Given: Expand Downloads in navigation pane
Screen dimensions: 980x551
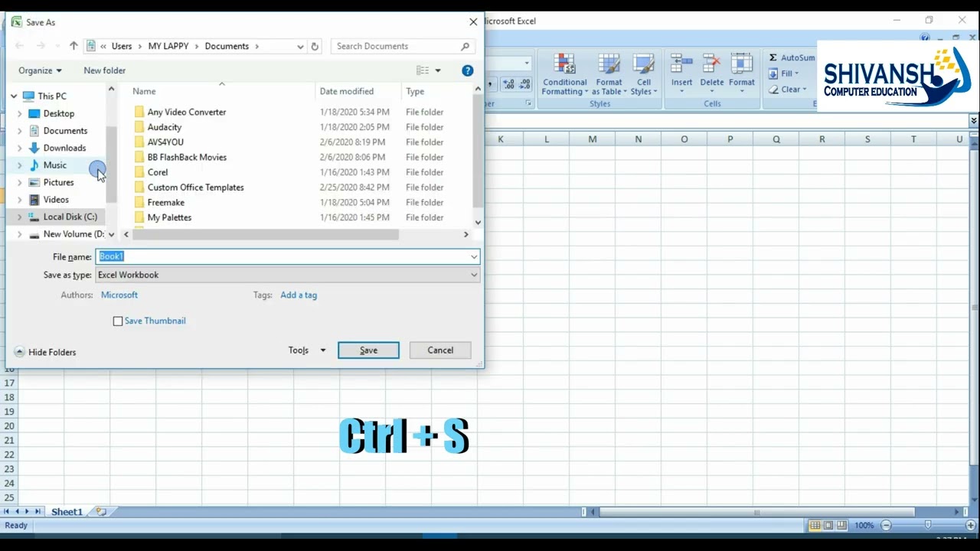Looking at the screenshot, I should pos(20,148).
